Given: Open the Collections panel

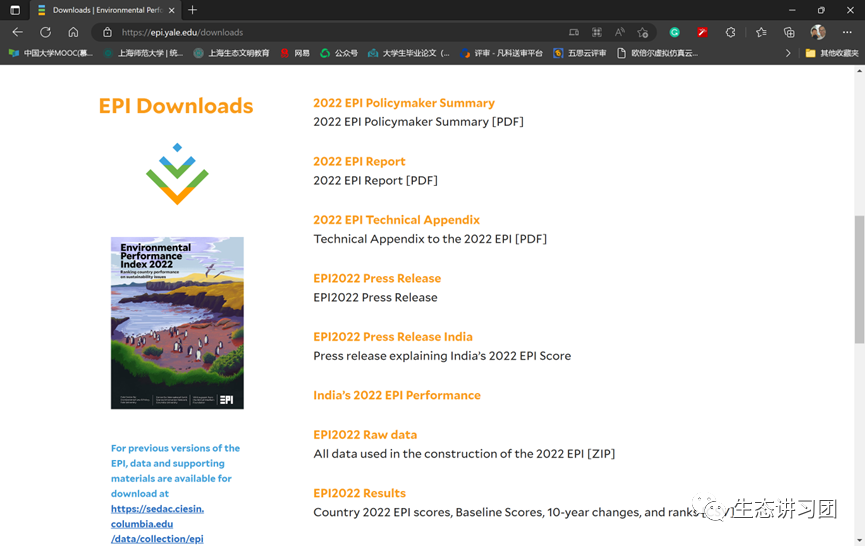Looking at the screenshot, I should coord(789,33).
